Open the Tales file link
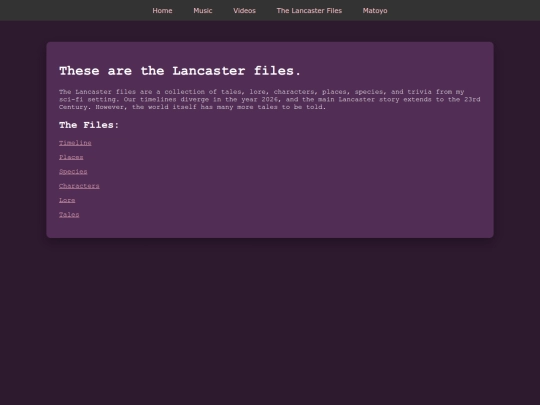 pyautogui.click(x=69, y=215)
